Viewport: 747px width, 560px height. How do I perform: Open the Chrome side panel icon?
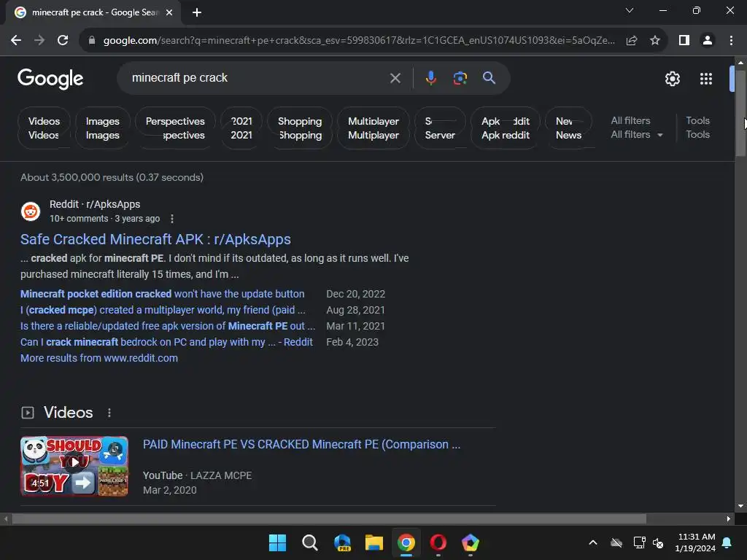pos(684,41)
